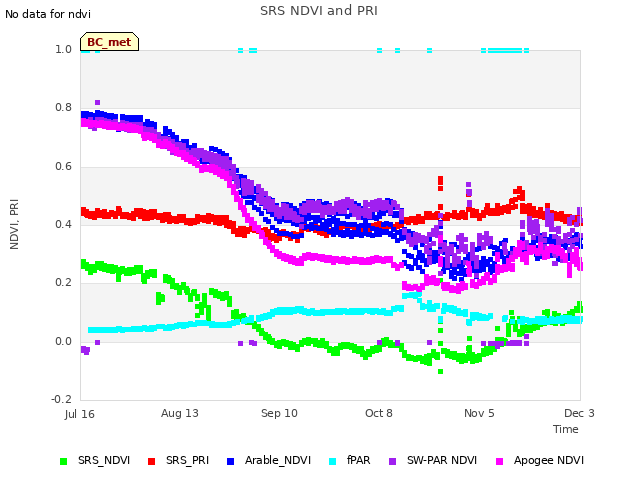Click the blue Arable_NDVI legend swatch
This screenshot has width=640, height=480.
[x=230, y=461]
